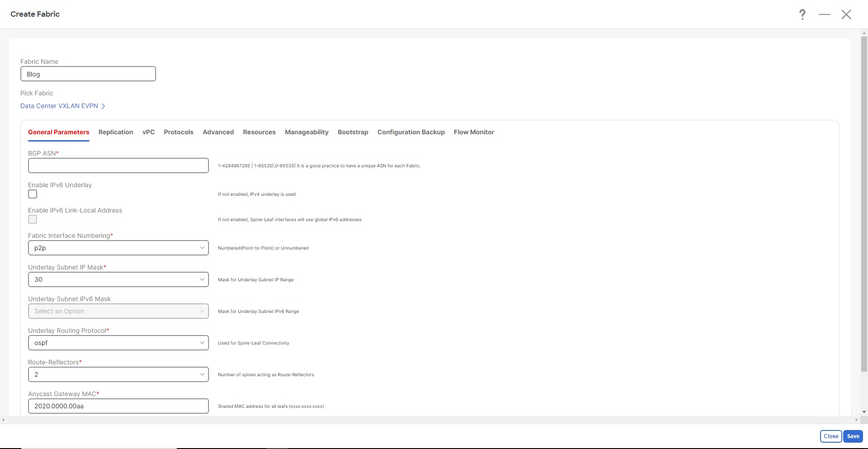The width and height of the screenshot is (868, 449).
Task: Open the vPC tab
Action: coord(148,132)
